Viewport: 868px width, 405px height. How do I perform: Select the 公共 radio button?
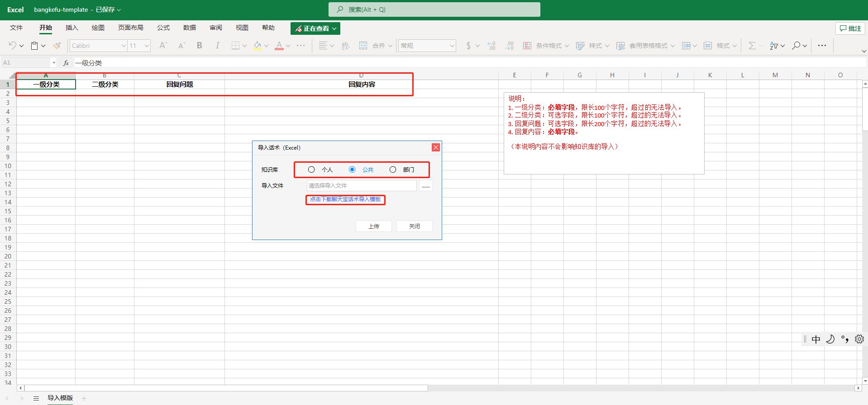click(x=352, y=170)
